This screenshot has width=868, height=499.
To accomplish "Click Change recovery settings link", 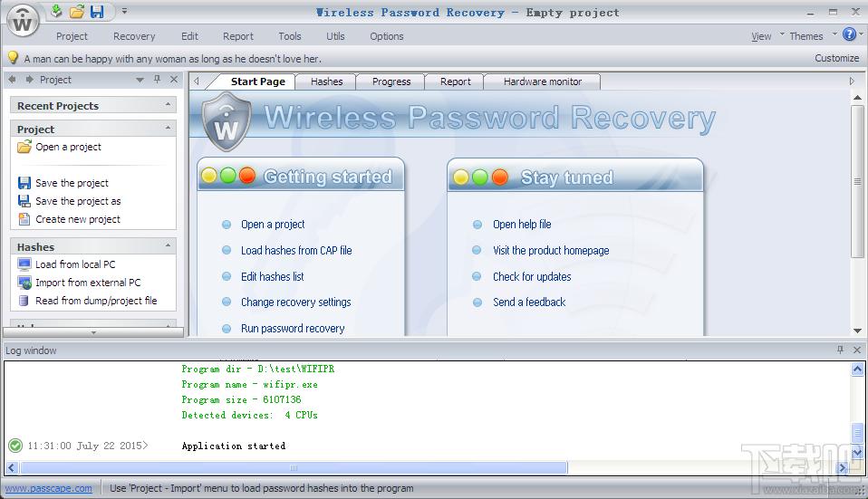I will coord(295,302).
